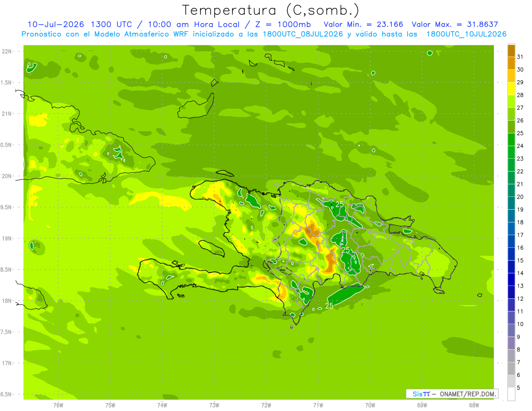This screenshot has height=411, width=532.
Task: Click the '74W' longitude label
Action: [x=162, y=405]
